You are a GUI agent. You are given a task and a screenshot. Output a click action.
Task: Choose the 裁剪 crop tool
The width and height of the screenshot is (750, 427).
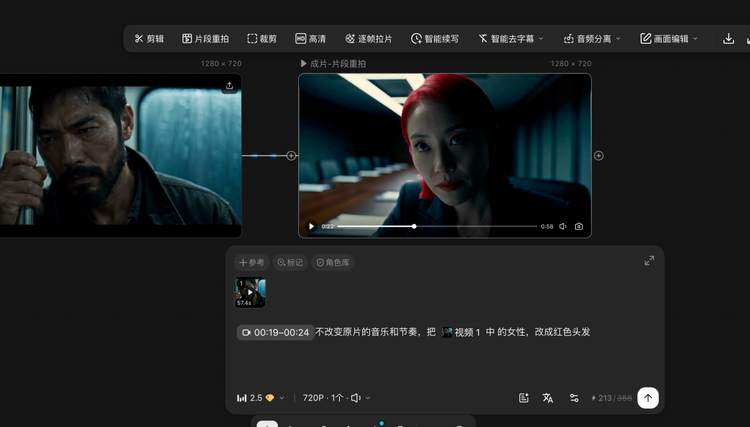262,39
